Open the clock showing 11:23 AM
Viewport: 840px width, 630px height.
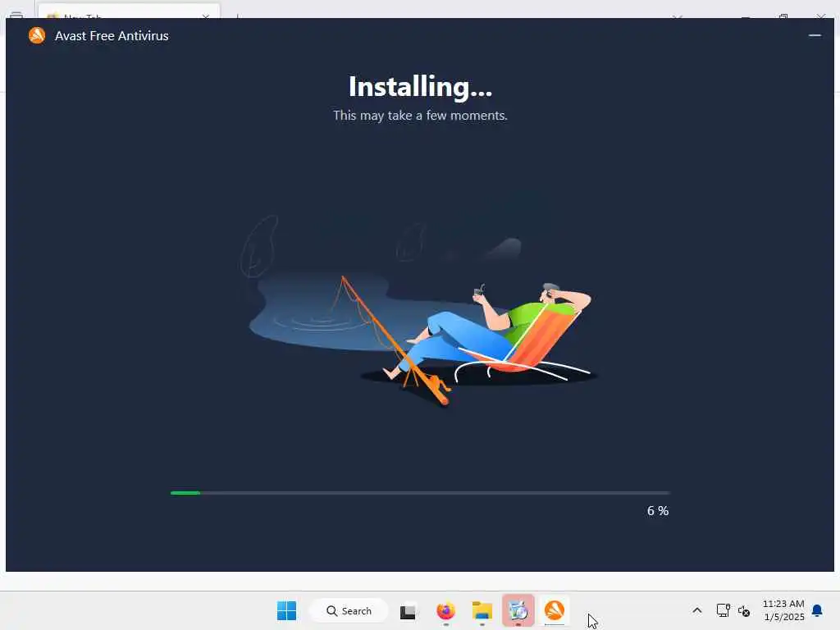[x=783, y=610]
